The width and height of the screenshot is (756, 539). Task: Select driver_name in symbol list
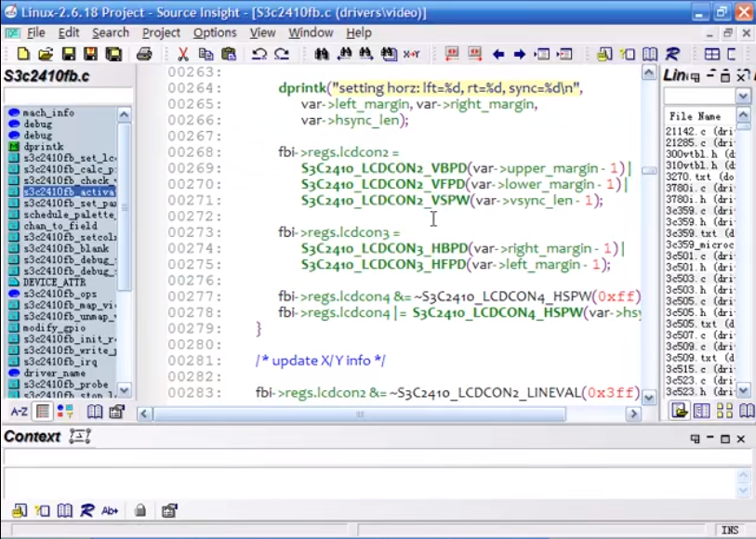(54, 374)
